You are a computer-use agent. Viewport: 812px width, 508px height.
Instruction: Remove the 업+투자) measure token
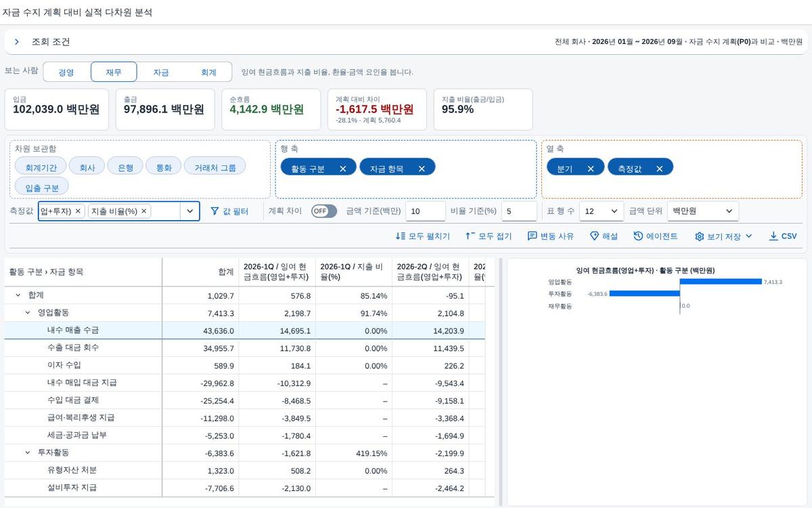(78, 211)
